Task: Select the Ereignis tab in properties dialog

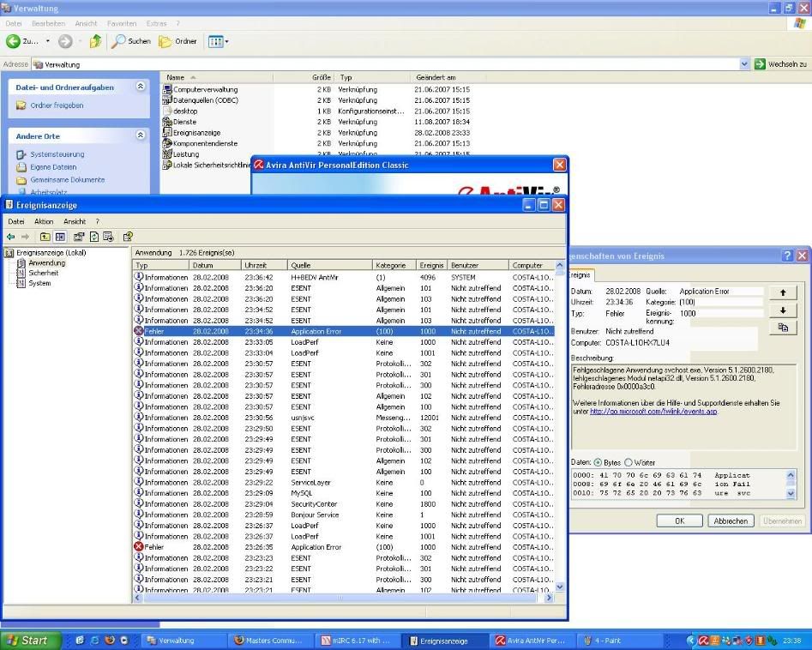Action: [x=580, y=275]
